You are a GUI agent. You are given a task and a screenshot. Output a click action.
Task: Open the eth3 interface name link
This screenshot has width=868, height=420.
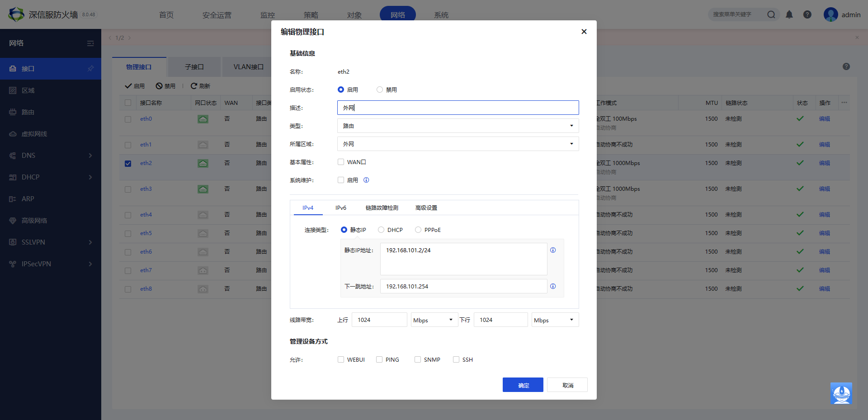146,189
